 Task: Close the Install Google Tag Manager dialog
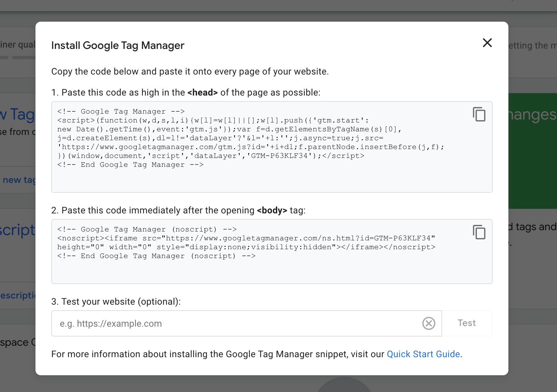487,43
